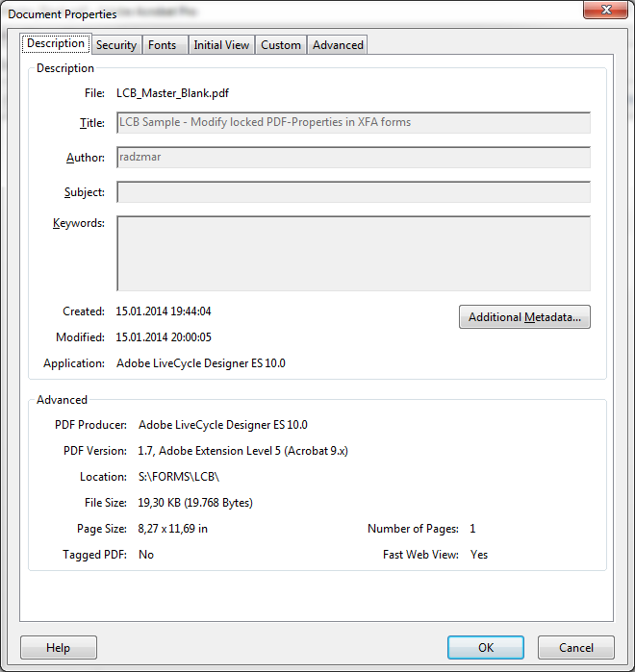Click created date 15.01.2014 19:44:04
This screenshot has width=635, height=672.
click(164, 311)
